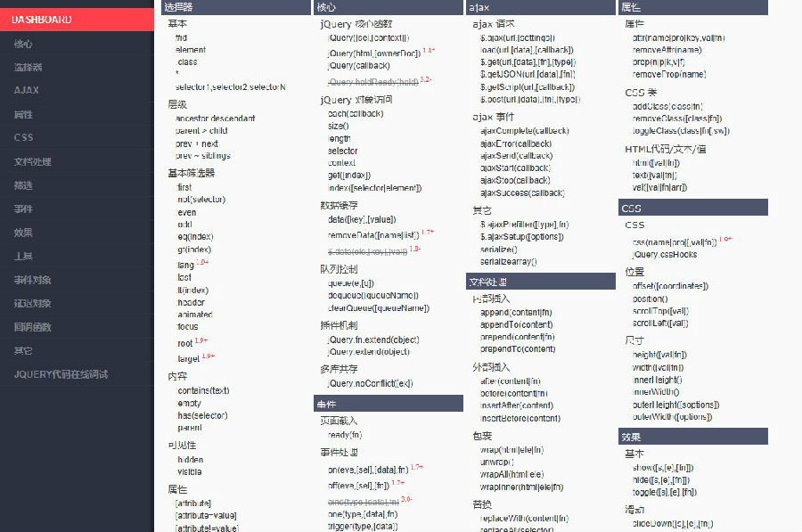This screenshot has height=532, width=802.
Task: Open on(eve,[sel],[data],fn) link
Action: tap(368, 470)
